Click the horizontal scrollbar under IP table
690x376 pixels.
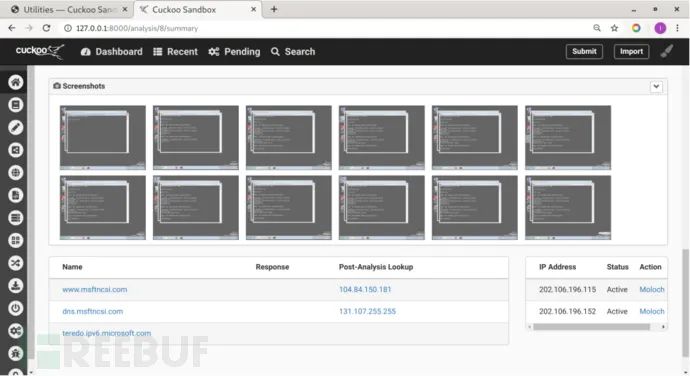pos(591,327)
